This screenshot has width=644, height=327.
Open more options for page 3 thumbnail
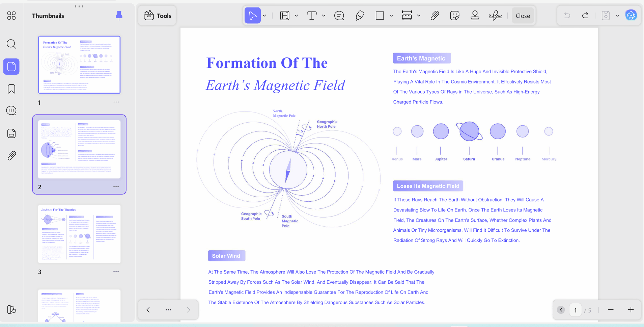pyautogui.click(x=116, y=271)
